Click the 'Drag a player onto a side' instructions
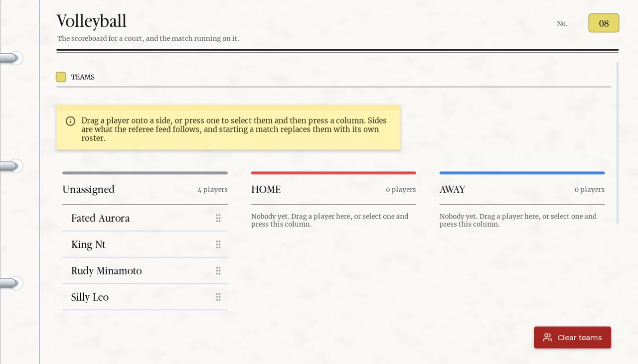The width and height of the screenshot is (638, 364). click(234, 129)
